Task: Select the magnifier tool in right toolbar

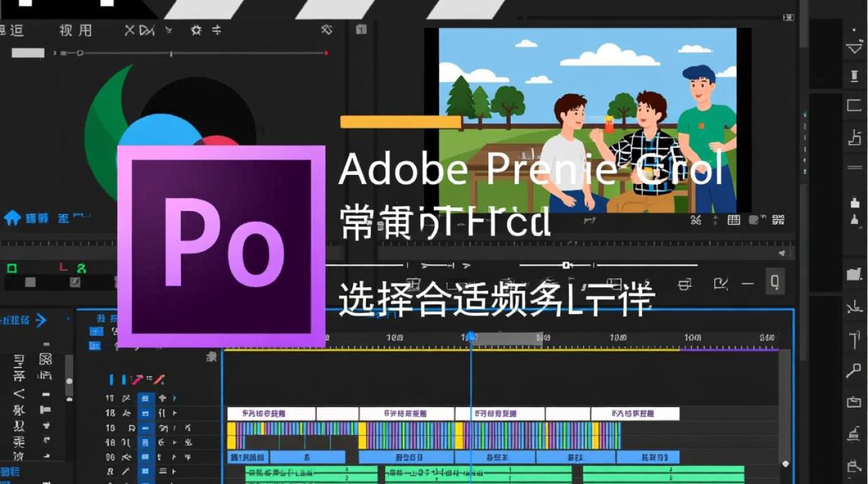Action: tap(854, 370)
